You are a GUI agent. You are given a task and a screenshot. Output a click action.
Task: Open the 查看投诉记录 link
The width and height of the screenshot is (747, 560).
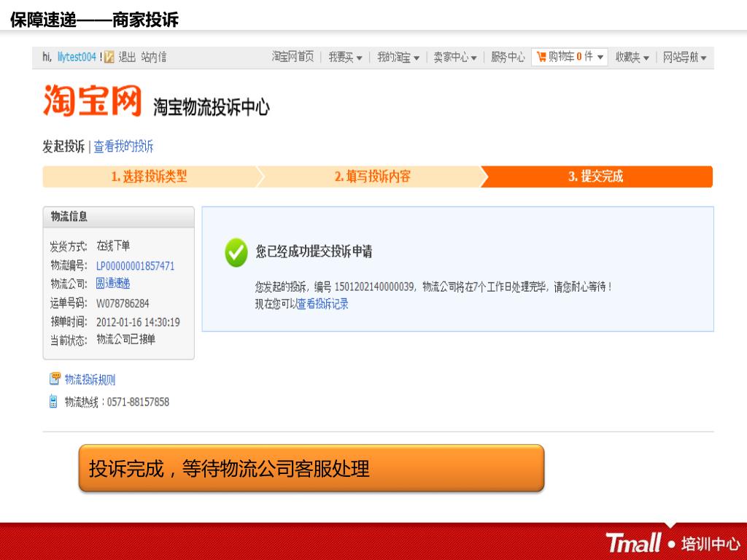322,304
